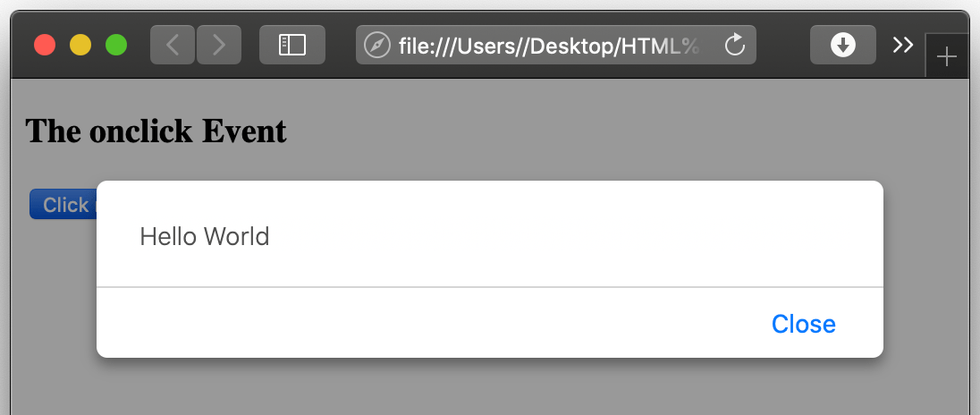The image size is (980, 415).
Task: Click the blue "Click me" page button
Action: point(63,205)
